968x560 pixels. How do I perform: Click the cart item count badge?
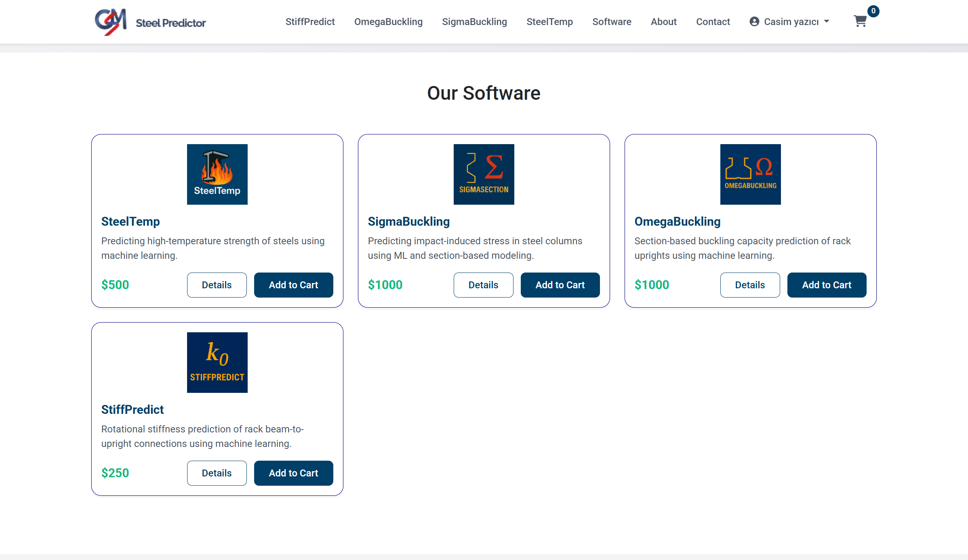pyautogui.click(x=873, y=11)
